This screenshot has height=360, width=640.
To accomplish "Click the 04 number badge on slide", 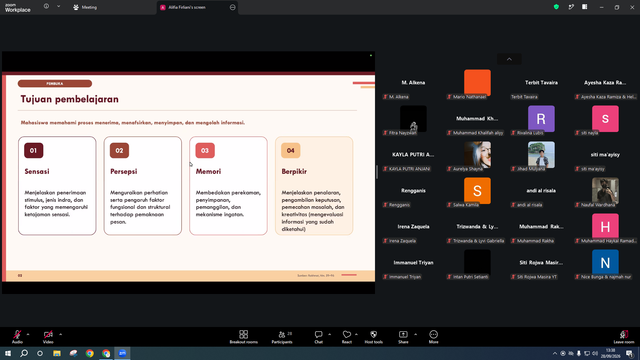I will (291, 151).
